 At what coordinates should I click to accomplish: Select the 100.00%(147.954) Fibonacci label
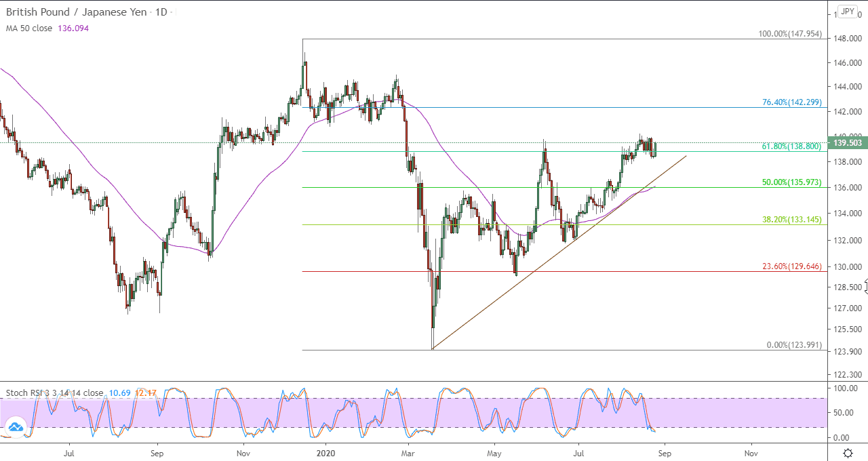pos(790,34)
